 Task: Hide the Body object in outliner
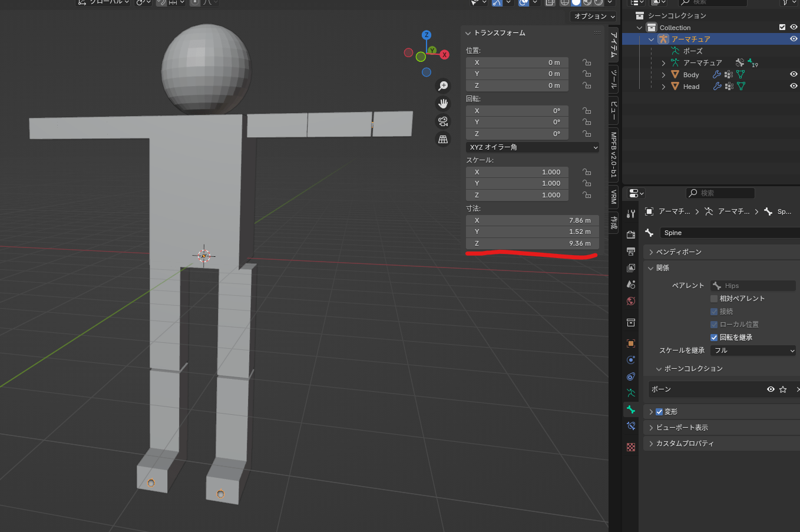(x=794, y=75)
